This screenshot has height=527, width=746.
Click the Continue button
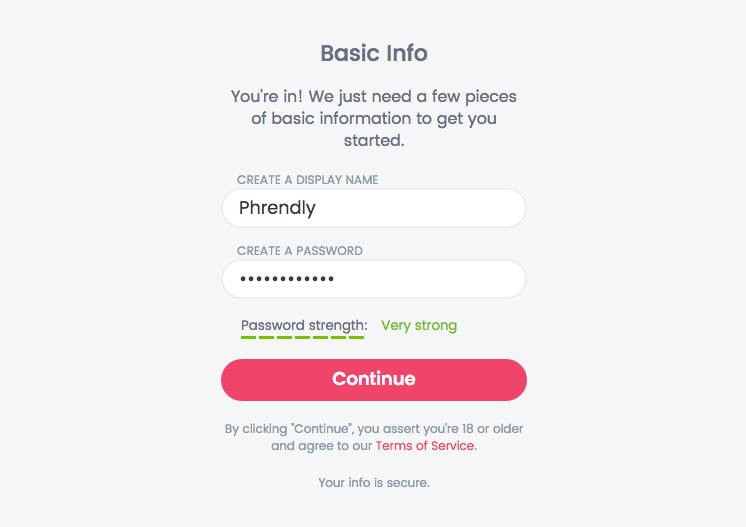click(x=373, y=380)
